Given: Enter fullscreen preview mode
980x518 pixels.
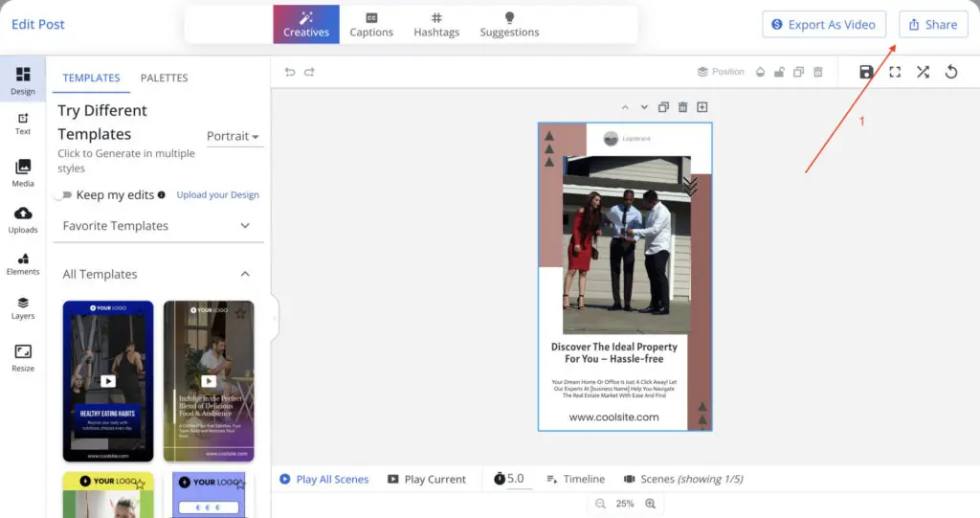Looking at the screenshot, I should point(895,72).
